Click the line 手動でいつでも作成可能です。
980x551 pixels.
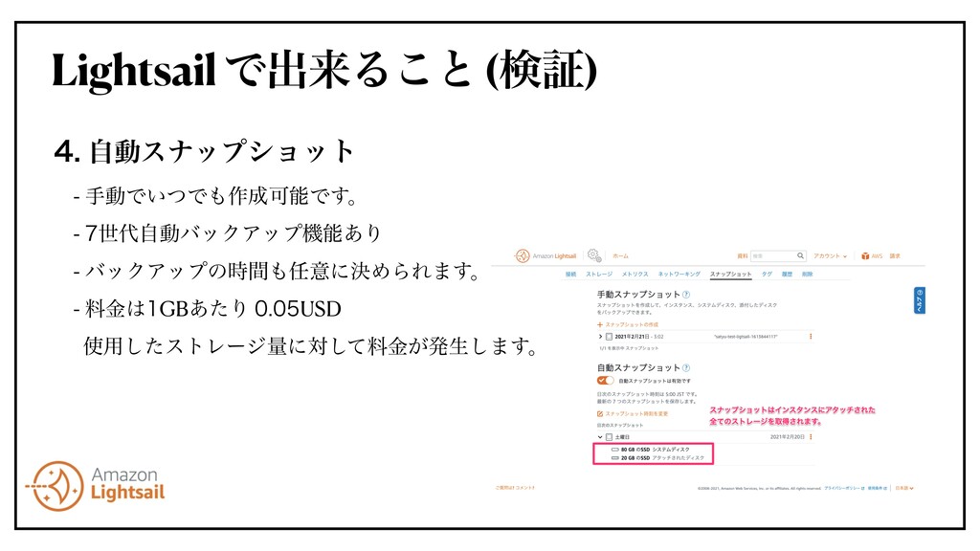point(215,196)
